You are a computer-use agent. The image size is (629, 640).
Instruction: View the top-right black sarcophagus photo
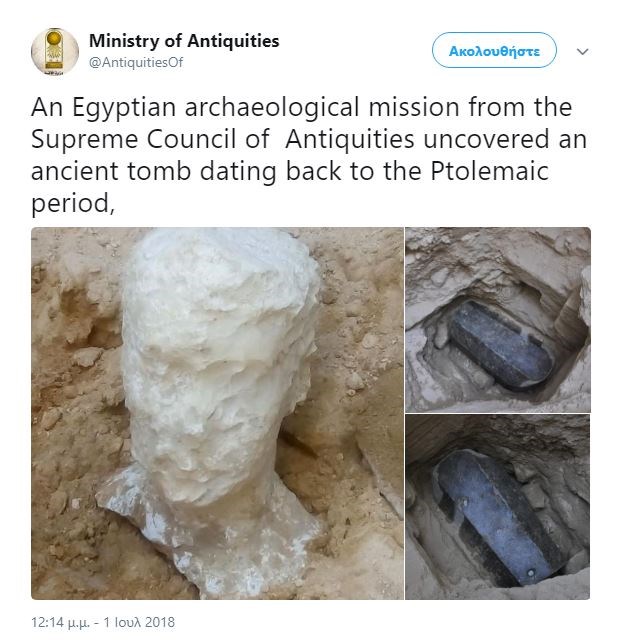498,320
